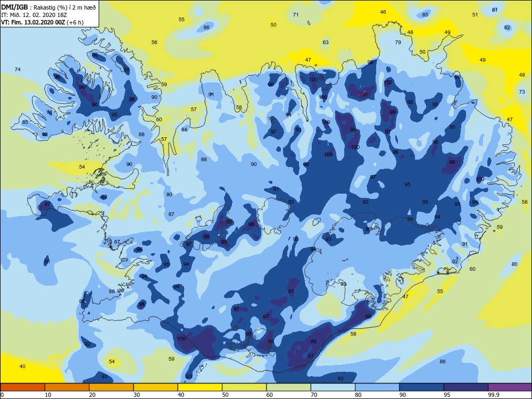This screenshot has height=399, width=532.
Task: Click the legend label '99.9'
Action: point(493,395)
